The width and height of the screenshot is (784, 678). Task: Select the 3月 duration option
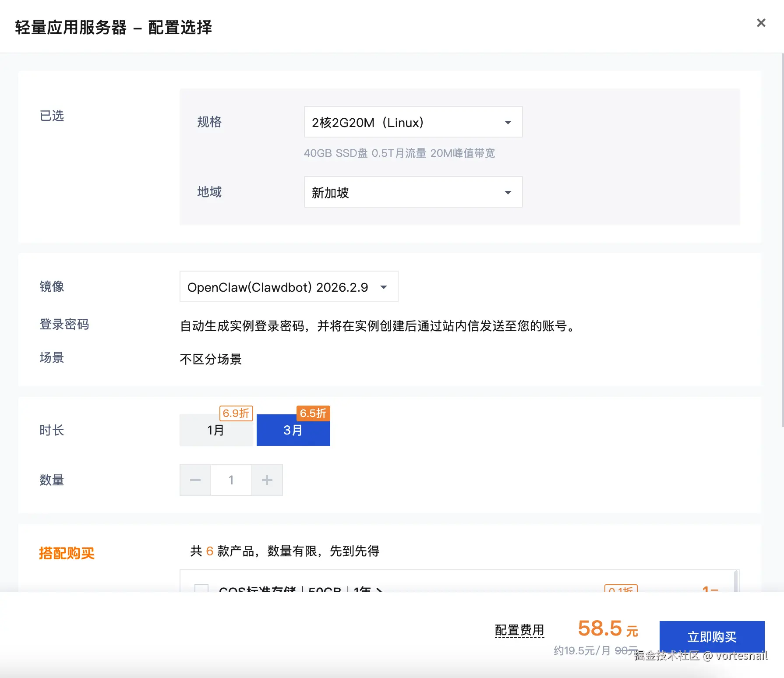293,430
